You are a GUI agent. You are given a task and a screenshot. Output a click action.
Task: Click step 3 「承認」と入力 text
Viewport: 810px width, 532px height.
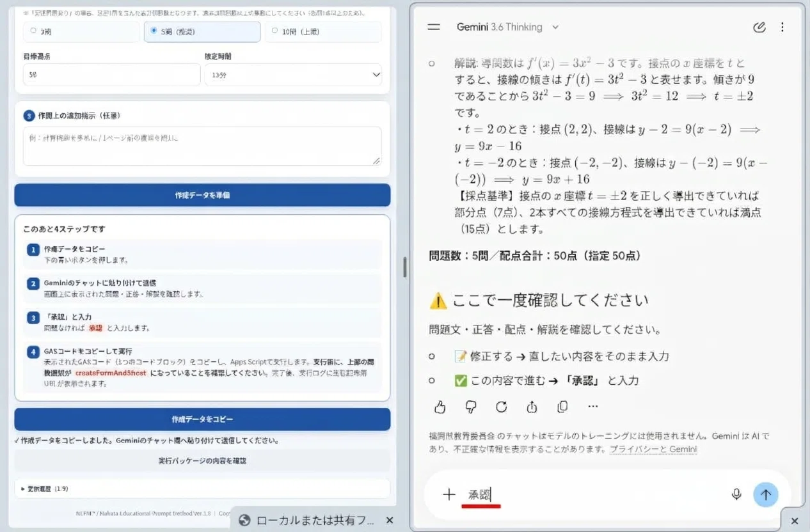tap(68, 317)
